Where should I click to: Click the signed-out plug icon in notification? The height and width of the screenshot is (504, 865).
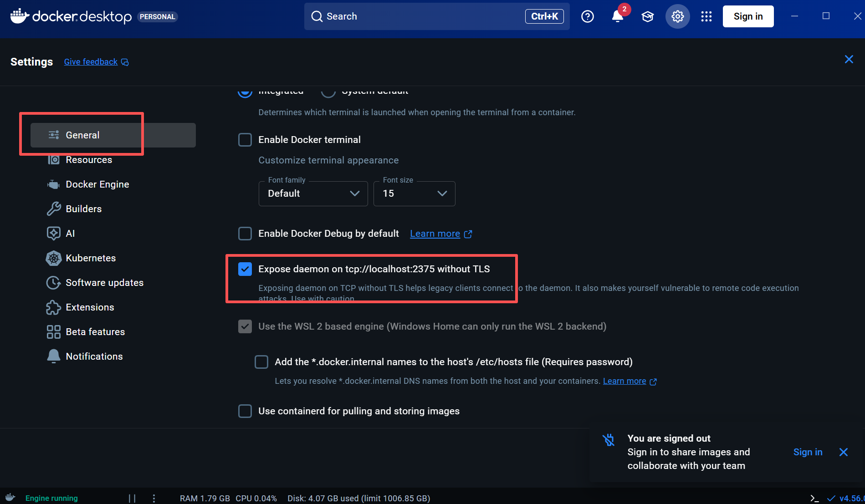click(609, 440)
